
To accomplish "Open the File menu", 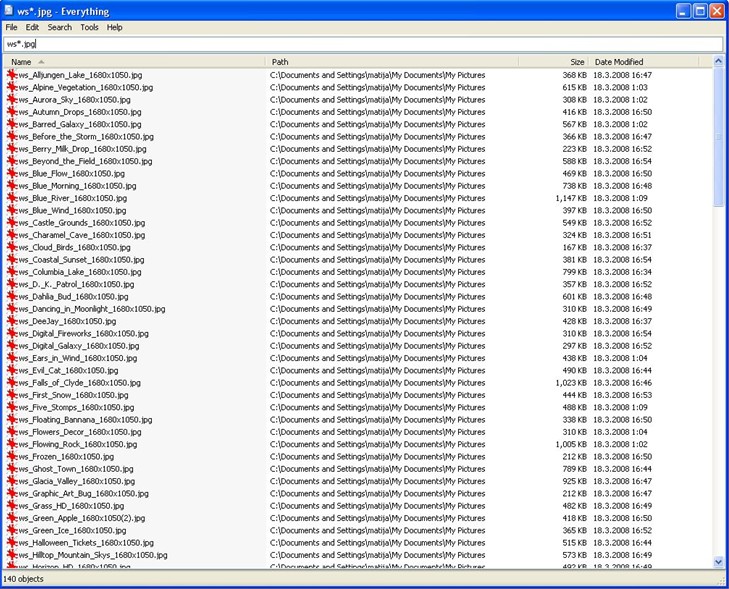I will coord(11,27).
